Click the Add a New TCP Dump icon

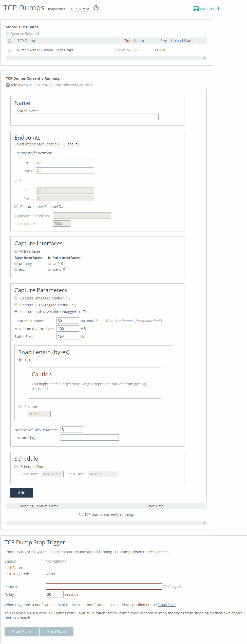[x=8, y=85]
